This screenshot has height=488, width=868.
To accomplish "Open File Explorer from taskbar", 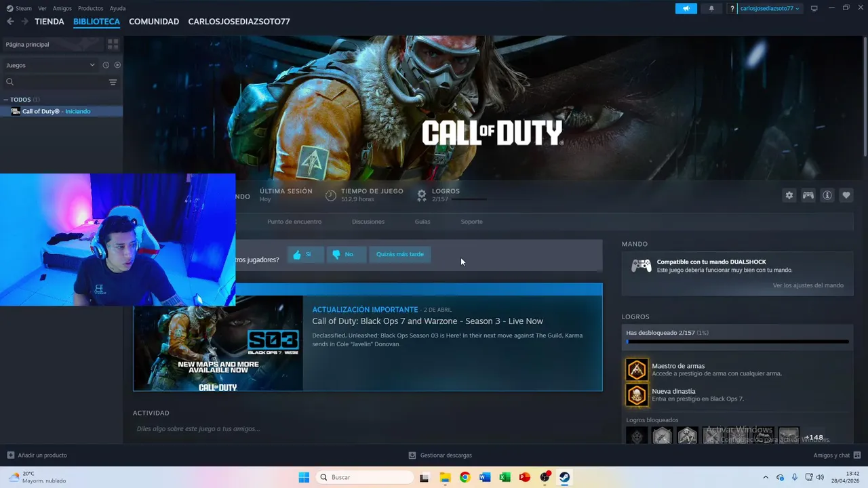I will (445, 477).
